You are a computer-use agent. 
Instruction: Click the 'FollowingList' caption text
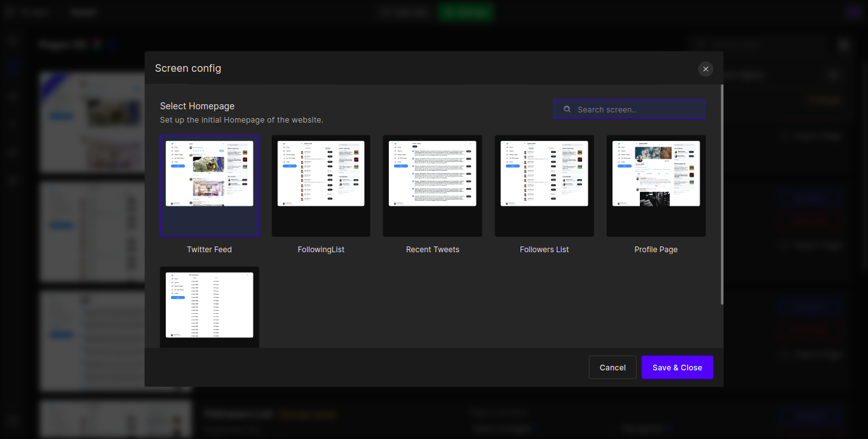click(x=321, y=250)
